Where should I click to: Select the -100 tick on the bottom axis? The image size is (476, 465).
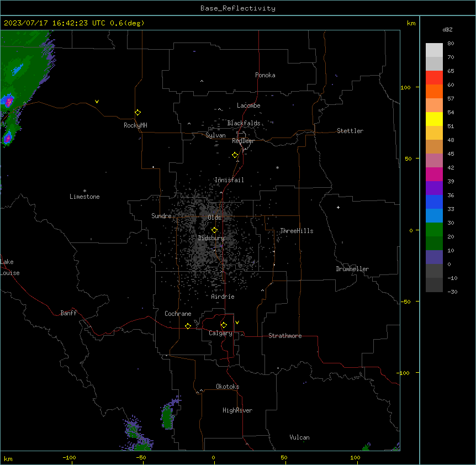(69, 457)
